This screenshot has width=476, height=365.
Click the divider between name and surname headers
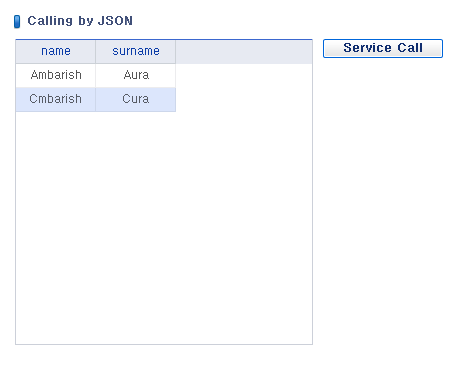coord(96,52)
